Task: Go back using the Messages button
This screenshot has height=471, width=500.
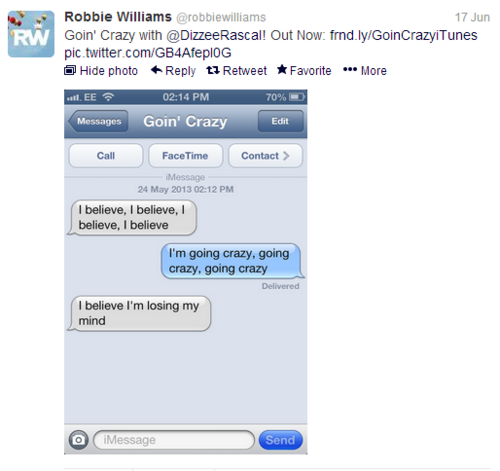Action: coord(98,121)
